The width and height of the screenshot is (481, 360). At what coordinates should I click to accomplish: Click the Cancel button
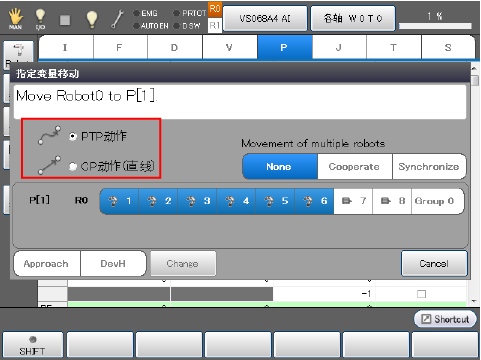pos(434,263)
